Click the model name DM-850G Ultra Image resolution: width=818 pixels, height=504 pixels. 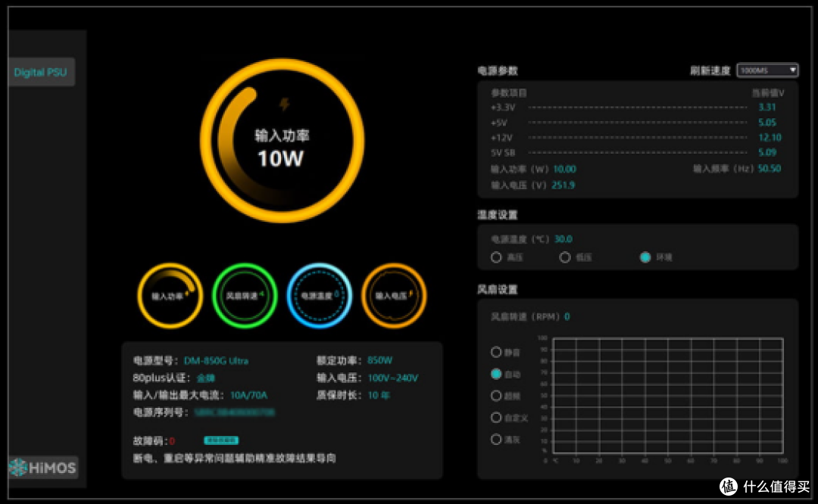[x=216, y=361]
